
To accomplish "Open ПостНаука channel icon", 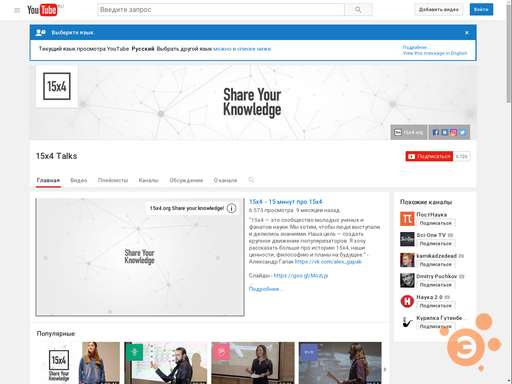I will tap(407, 219).
